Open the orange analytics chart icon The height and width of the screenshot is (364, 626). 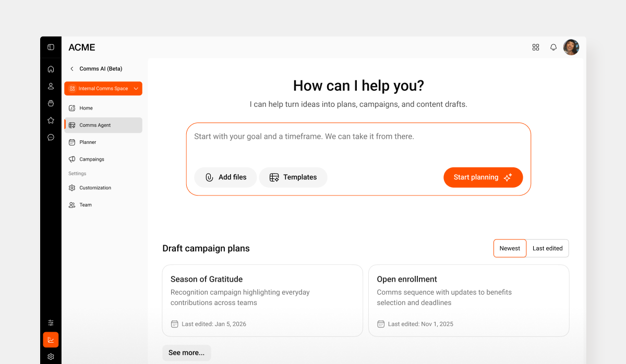point(51,339)
